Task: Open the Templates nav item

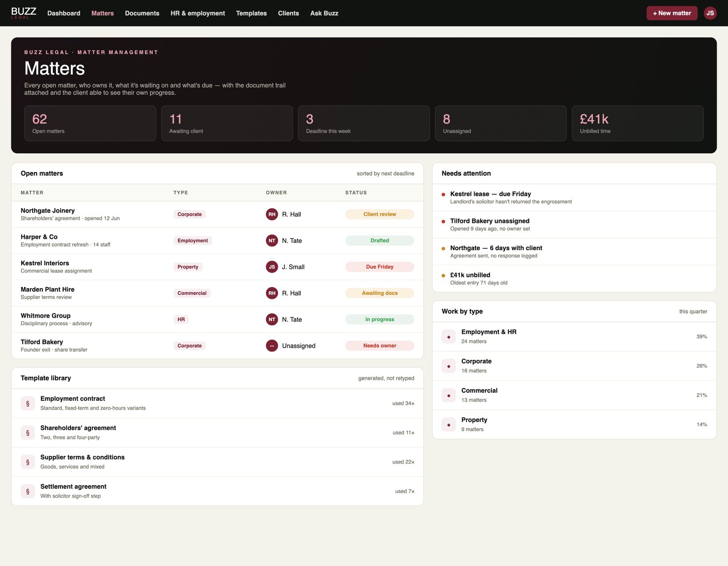Action: coord(251,13)
